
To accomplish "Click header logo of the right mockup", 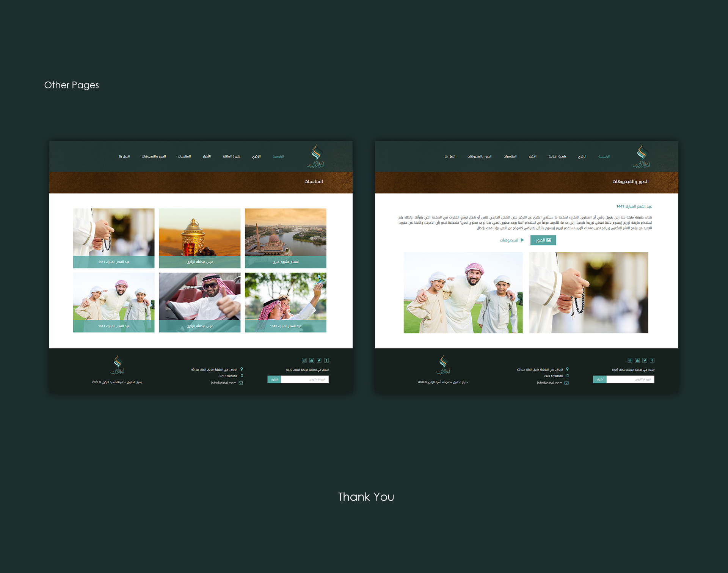I will (642, 156).
